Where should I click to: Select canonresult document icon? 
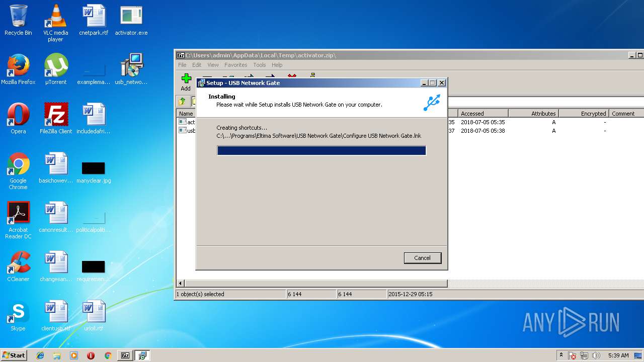click(55, 218)
